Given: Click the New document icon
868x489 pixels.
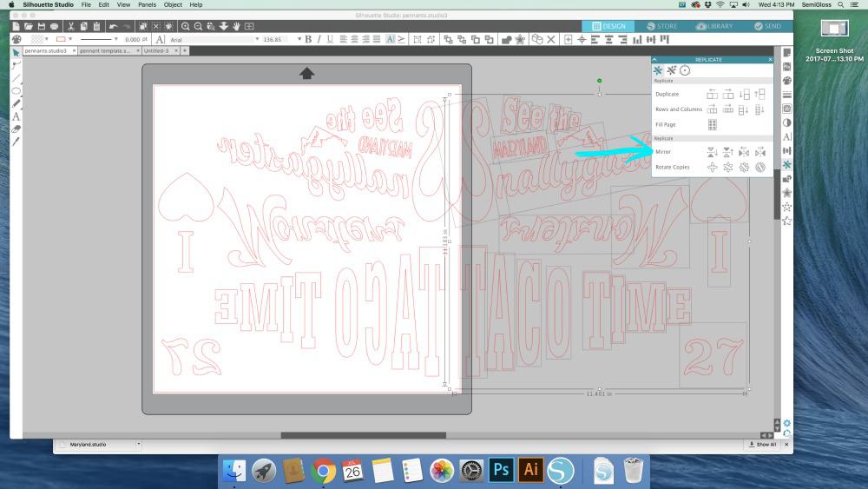Looking at the screenshot, I should (16, 26).
